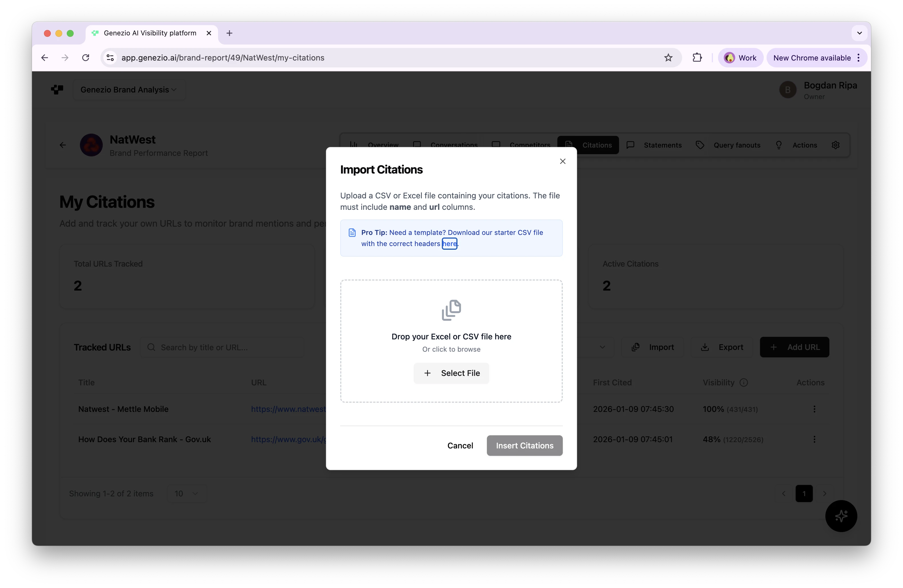Open the natwest.com URL link
Viewport: 903px width, 588px height.
tap(288, 409)
